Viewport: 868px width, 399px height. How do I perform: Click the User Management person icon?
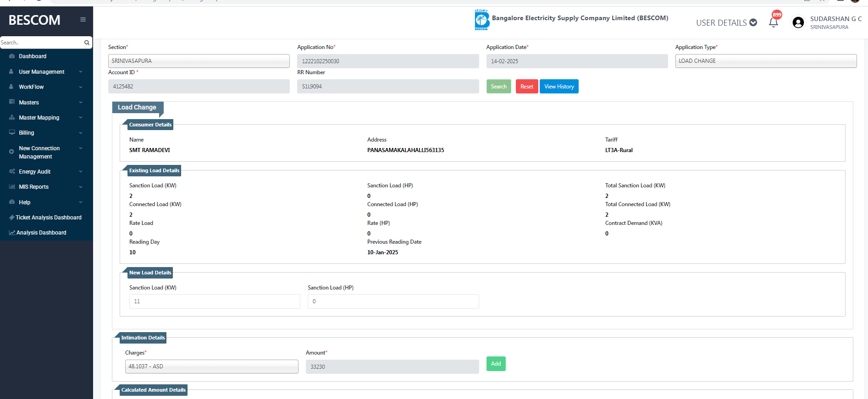11,71
